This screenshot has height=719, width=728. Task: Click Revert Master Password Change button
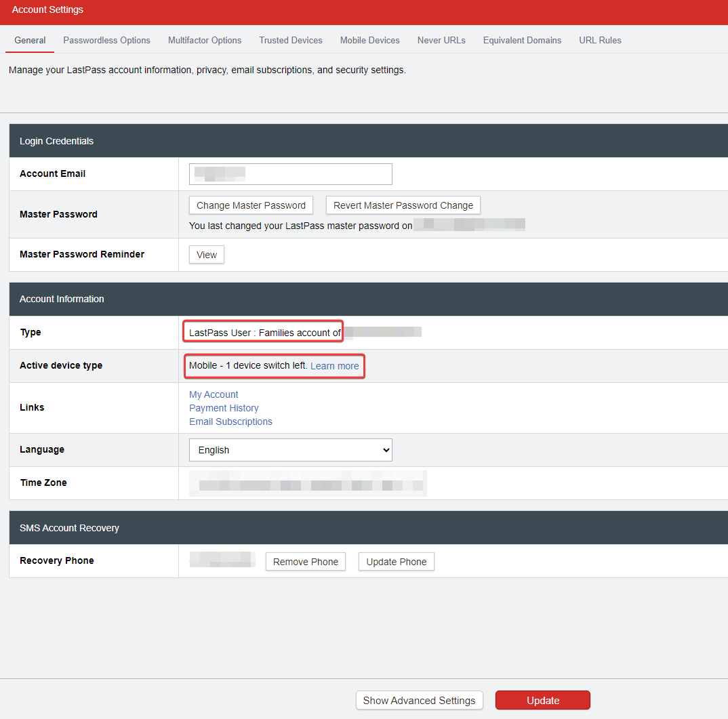click(403, 205)
